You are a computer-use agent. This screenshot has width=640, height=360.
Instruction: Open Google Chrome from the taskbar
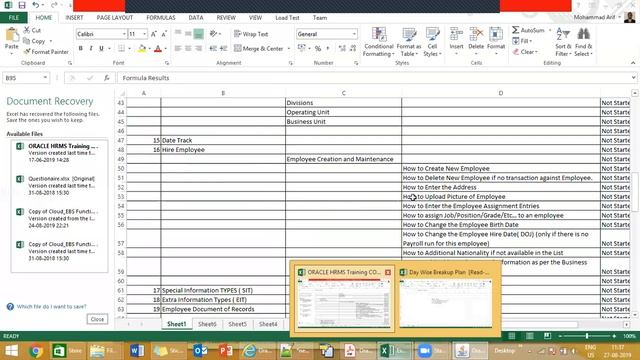coord(36,351)
